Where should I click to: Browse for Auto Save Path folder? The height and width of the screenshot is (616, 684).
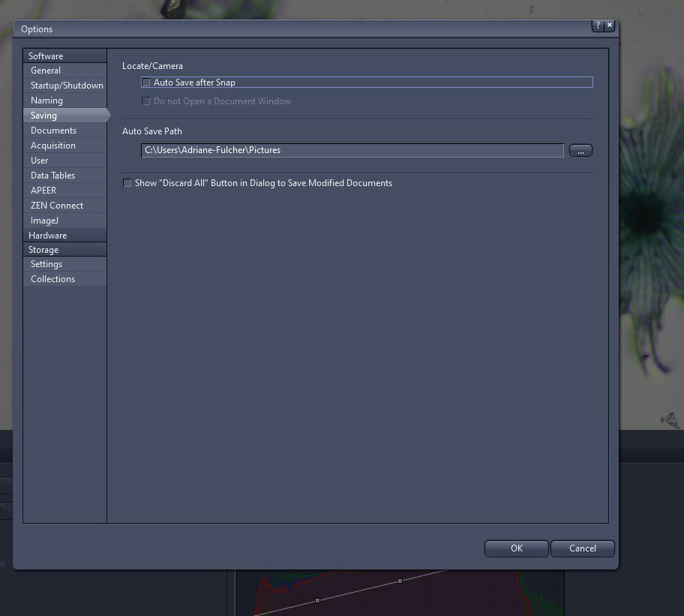580,151
